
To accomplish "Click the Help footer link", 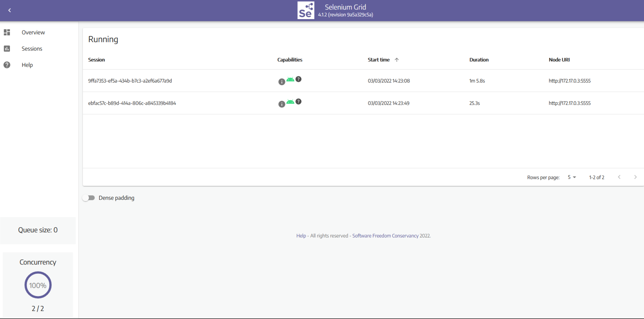I will click(x=301, y=236).
